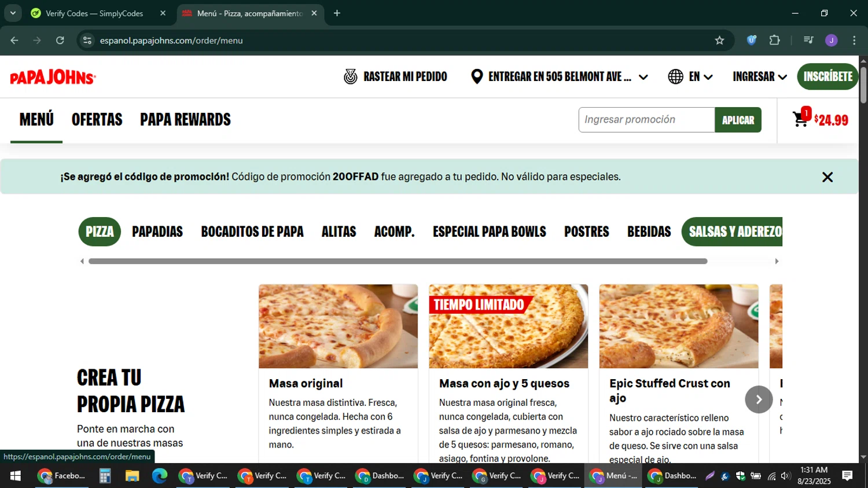This screenshot has height=488, width=868.
Task: Select Especial Papa Bowls category
Action: 490,232
